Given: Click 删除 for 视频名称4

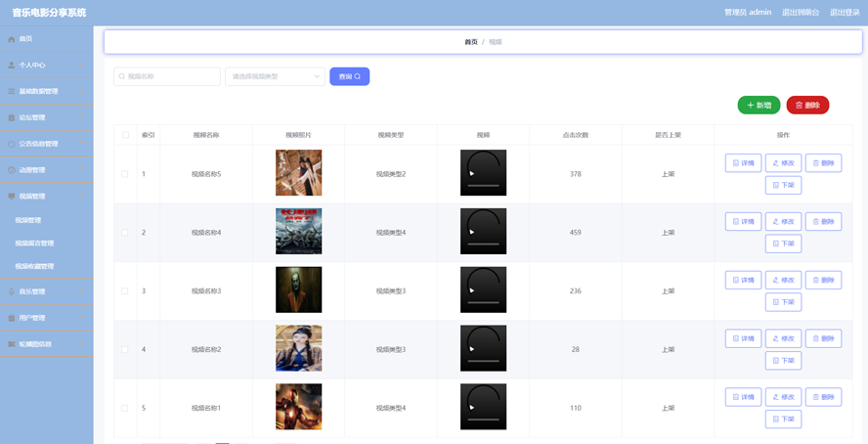Looking at the screenshot, I should [x=823, y=221].
